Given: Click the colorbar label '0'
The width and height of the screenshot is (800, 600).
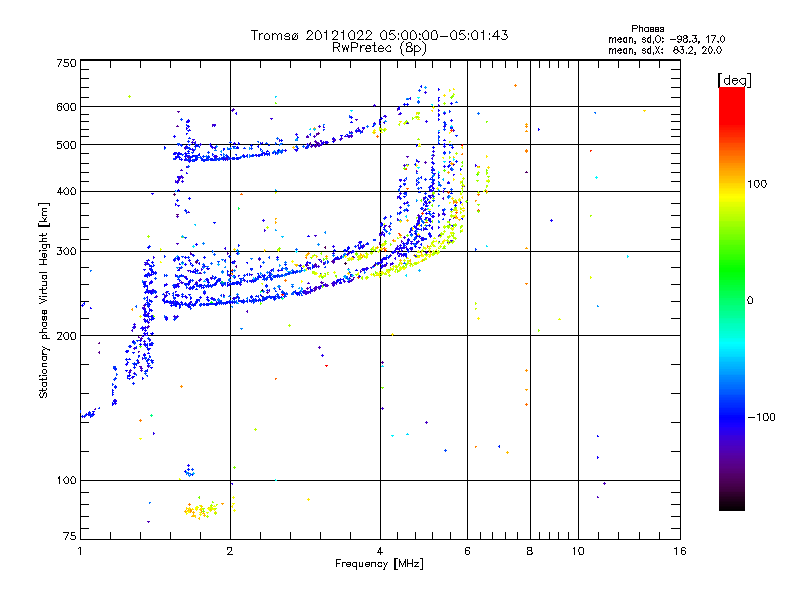Looking at the screenshot, I should tap(750, 300).
